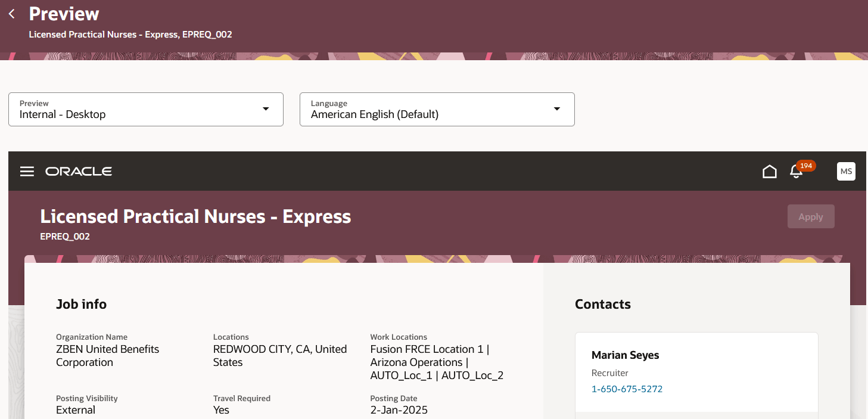Open the hamburger navigation menu

pos(27,172)
